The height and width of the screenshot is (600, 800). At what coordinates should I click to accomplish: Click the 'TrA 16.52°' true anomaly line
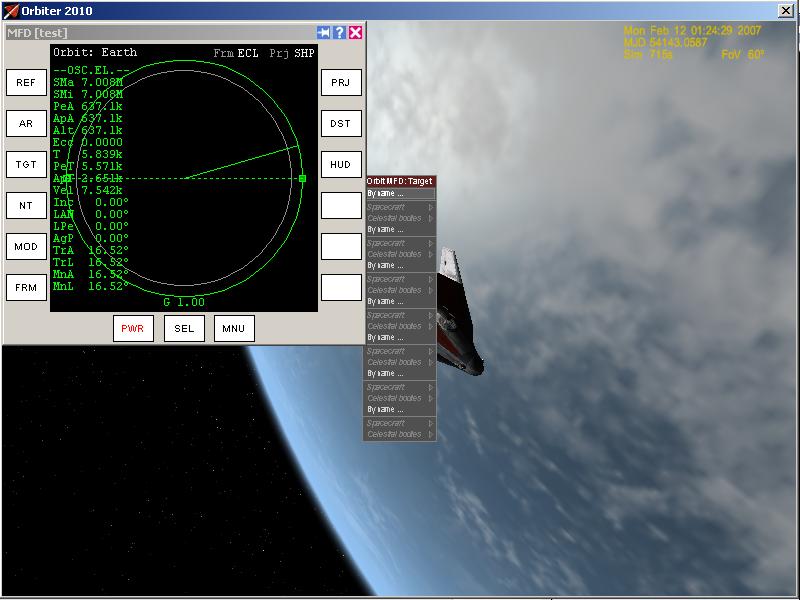(91, 251)
